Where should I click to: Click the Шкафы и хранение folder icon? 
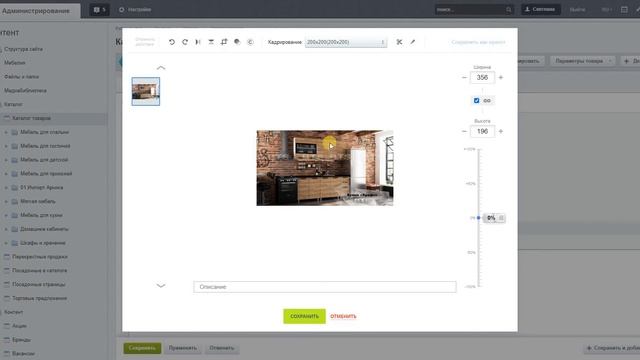[x=14, y=243]
